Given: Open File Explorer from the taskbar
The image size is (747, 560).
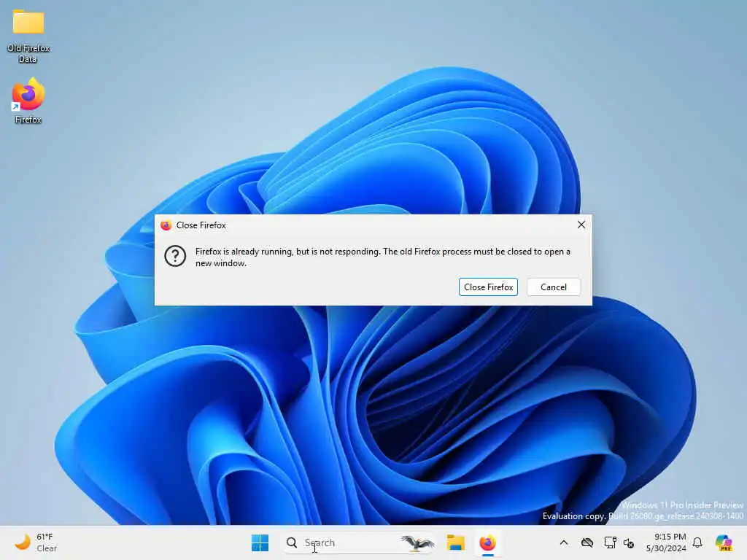Looking at the screenshot, I should (455, 542).
